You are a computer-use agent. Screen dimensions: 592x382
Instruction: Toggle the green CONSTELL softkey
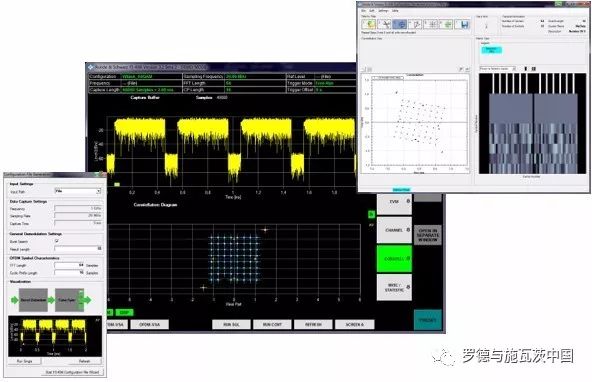click(x=394, y=259)
